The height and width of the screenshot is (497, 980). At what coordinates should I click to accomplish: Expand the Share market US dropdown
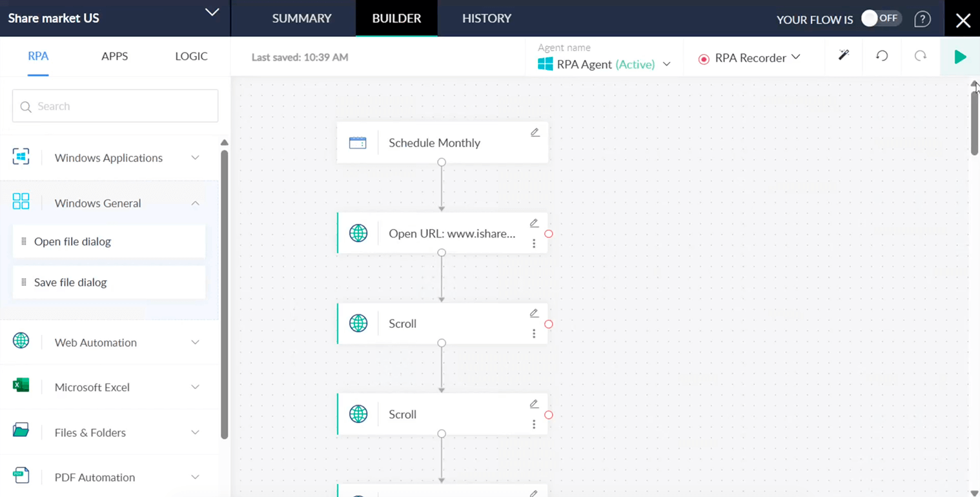click(211, 12)
